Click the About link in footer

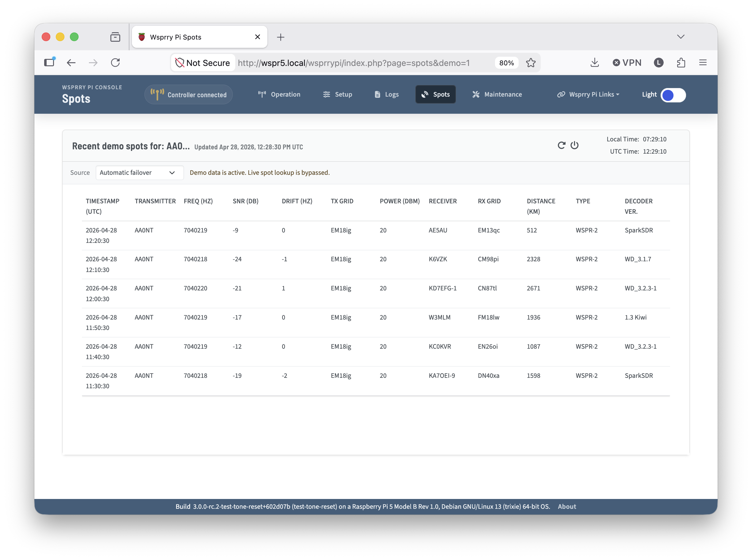coord(567,506)
